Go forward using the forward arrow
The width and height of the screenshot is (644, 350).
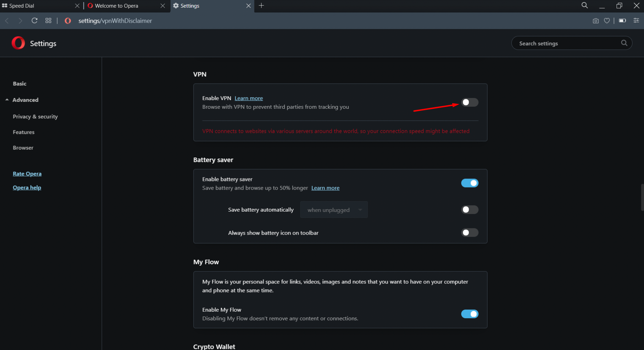click(20, 21)
